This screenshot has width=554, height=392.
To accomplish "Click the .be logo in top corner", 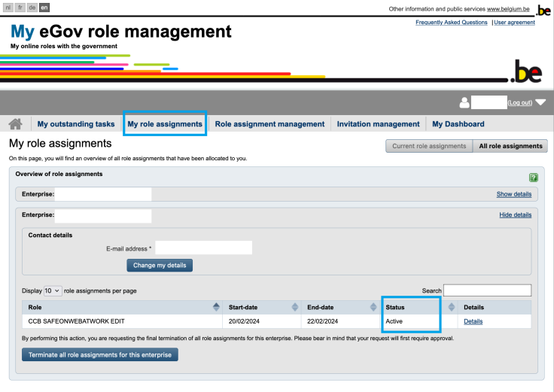I will [x=543, y=11].
